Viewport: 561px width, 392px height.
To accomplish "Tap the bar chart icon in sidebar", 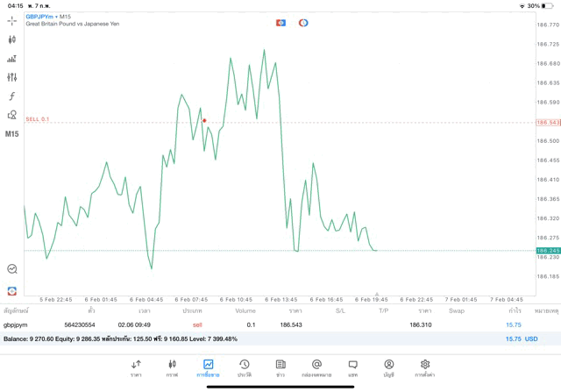I will (12, 59).
